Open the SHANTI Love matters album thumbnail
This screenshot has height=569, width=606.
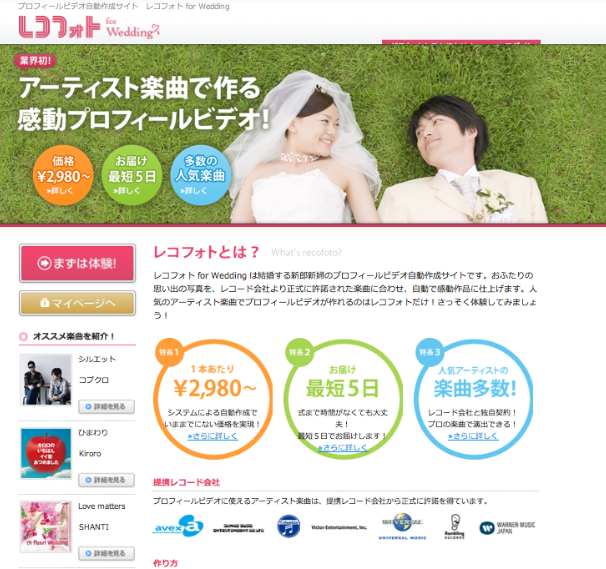(46, 526)
